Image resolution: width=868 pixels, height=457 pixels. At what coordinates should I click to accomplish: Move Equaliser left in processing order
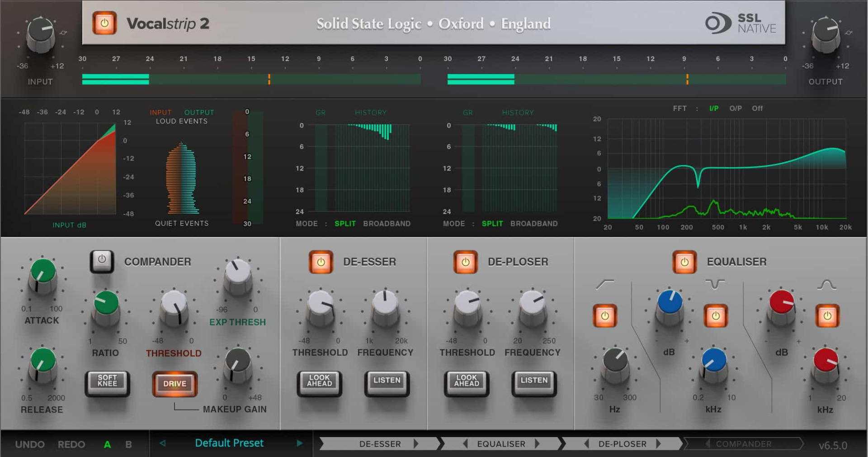(x=465, y=444)
